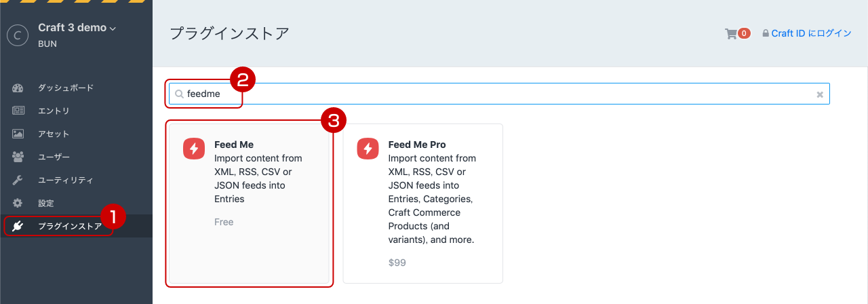Click the Assets image icon

[18, 134]
